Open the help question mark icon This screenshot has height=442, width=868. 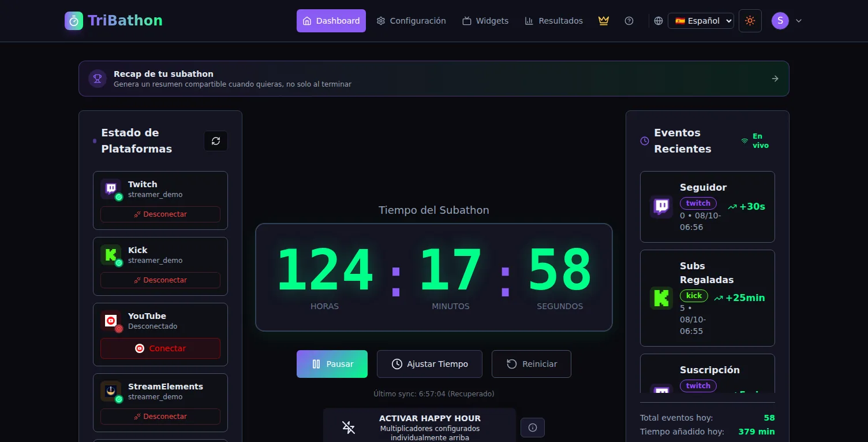(629, 21)
